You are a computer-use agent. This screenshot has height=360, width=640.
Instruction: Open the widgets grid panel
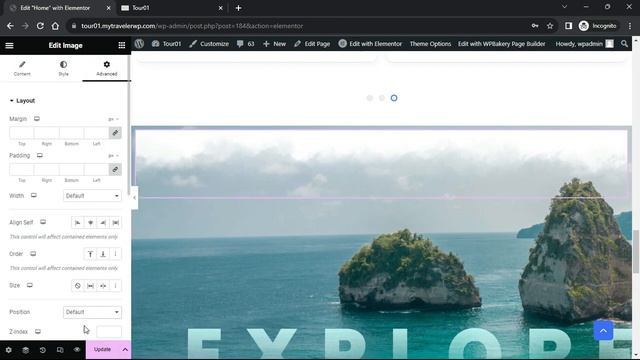(122, 45)
